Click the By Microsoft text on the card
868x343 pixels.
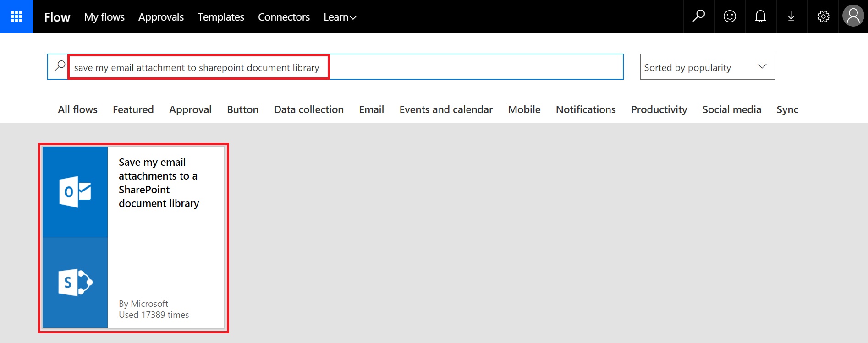tap(143, 304)
